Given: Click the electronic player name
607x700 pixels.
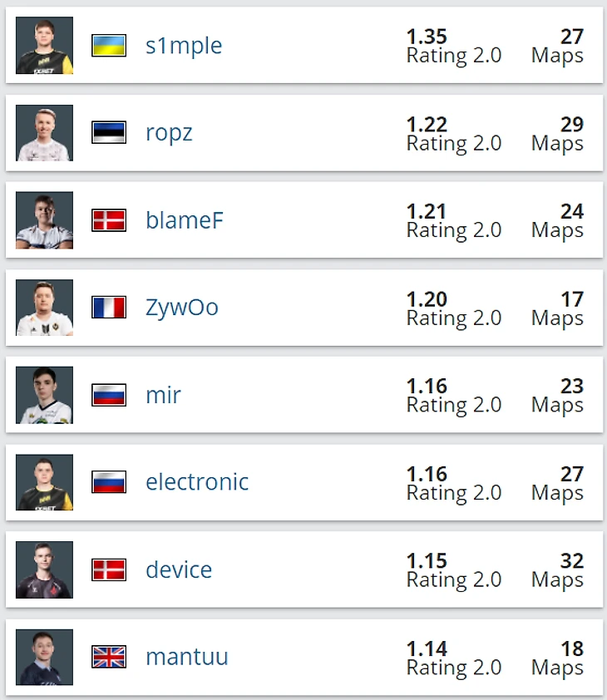Looking at the screenshot, I should [197, 482].
